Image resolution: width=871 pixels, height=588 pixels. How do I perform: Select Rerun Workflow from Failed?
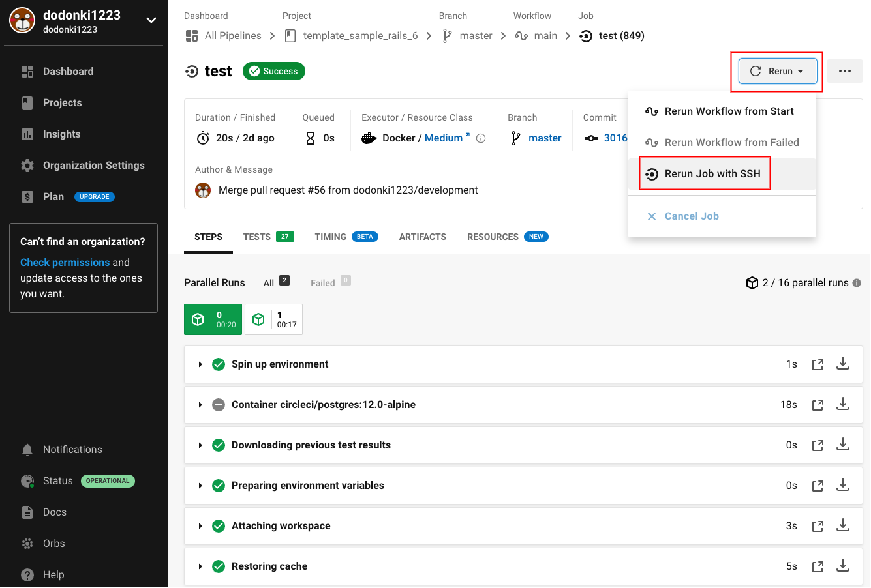[x=722, y=143]
